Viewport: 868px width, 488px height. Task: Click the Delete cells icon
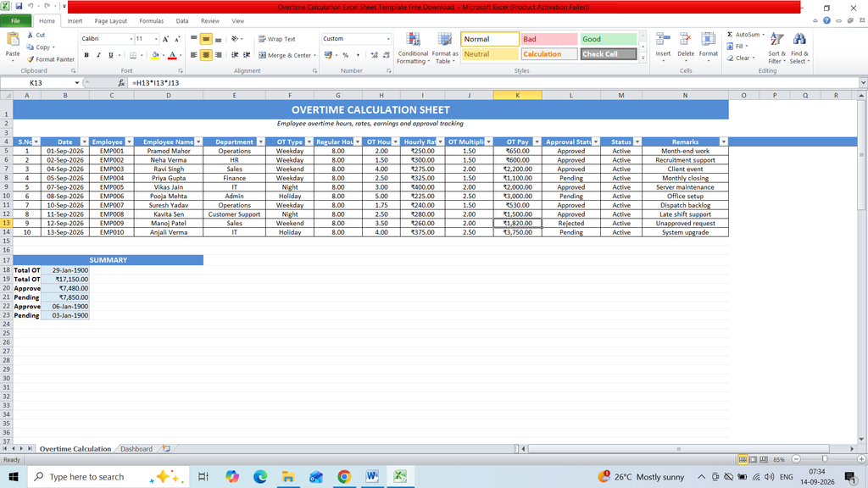point(685,40)
